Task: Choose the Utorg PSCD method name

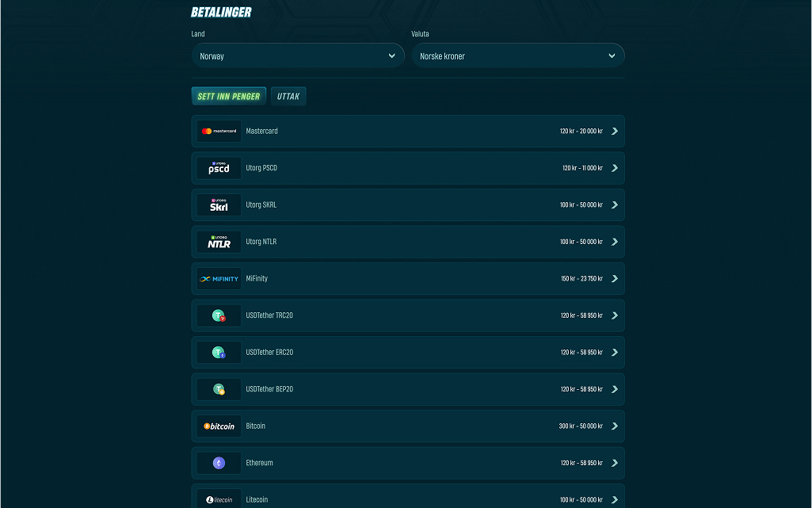Action: (261, 168)
